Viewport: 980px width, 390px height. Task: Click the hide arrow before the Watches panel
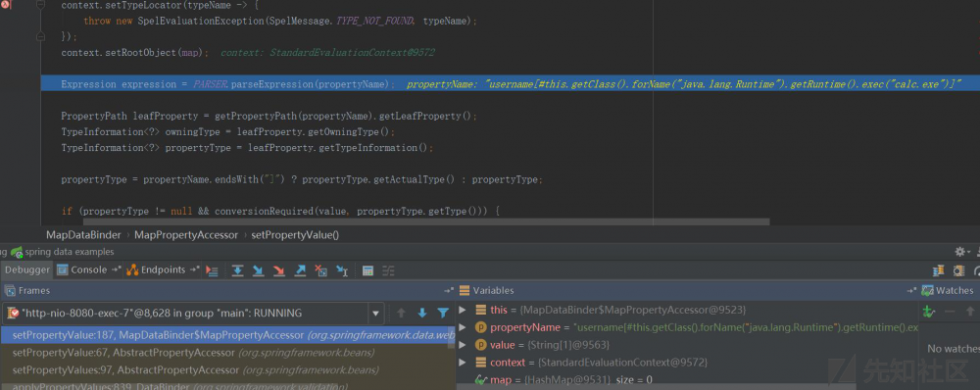pos(911,291)
